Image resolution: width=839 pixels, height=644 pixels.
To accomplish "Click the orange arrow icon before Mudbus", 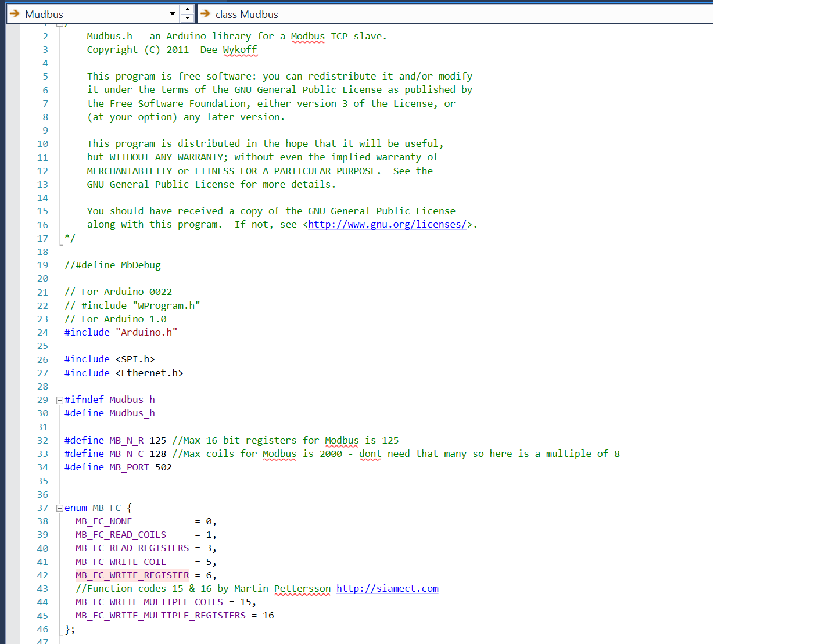I will pyautogui.click(x=13, y=13).
